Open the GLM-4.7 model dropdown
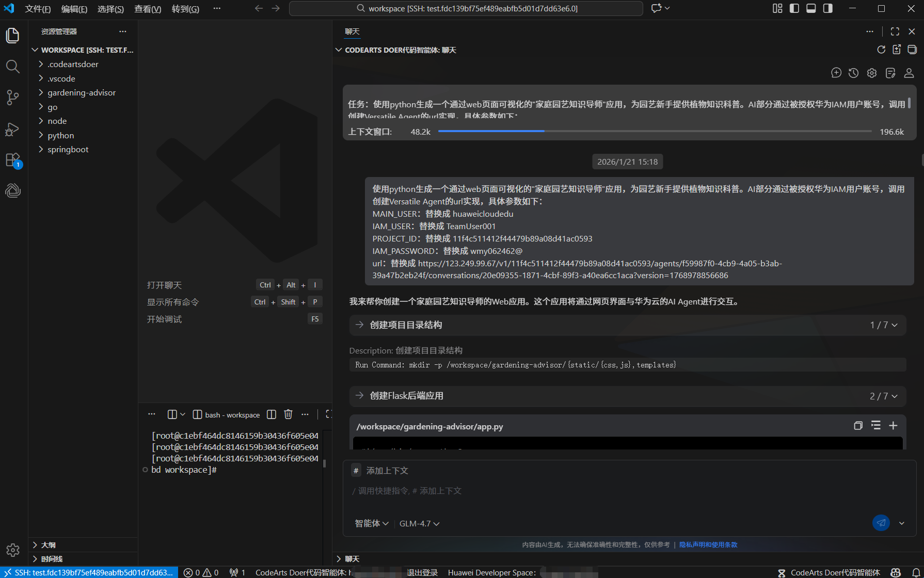The image size is (924, 578). point(419,523)
